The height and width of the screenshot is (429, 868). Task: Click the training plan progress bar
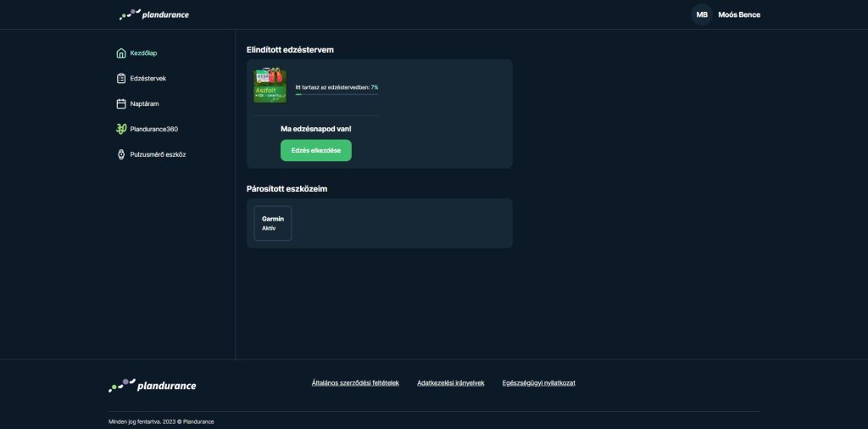(336, 95)
